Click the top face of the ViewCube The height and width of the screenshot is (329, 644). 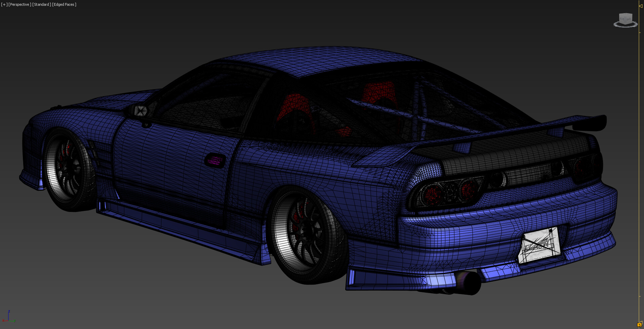click(x=625, y=14)
